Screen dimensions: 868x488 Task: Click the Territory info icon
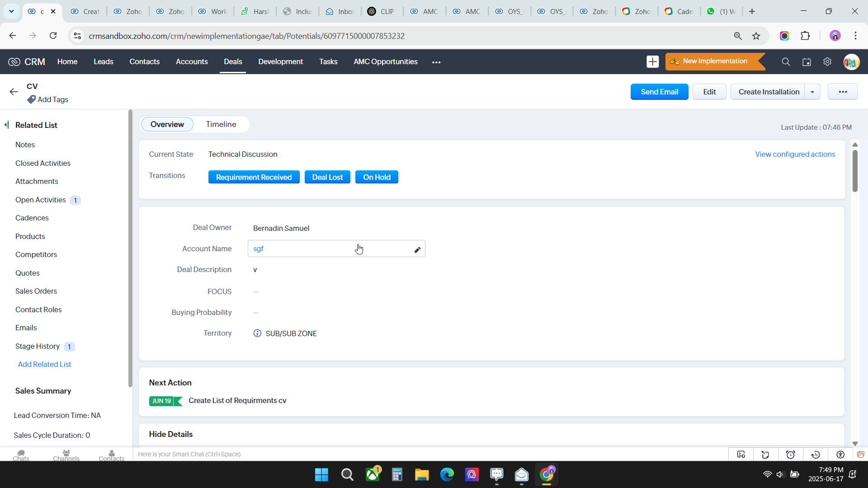[257, 333]
